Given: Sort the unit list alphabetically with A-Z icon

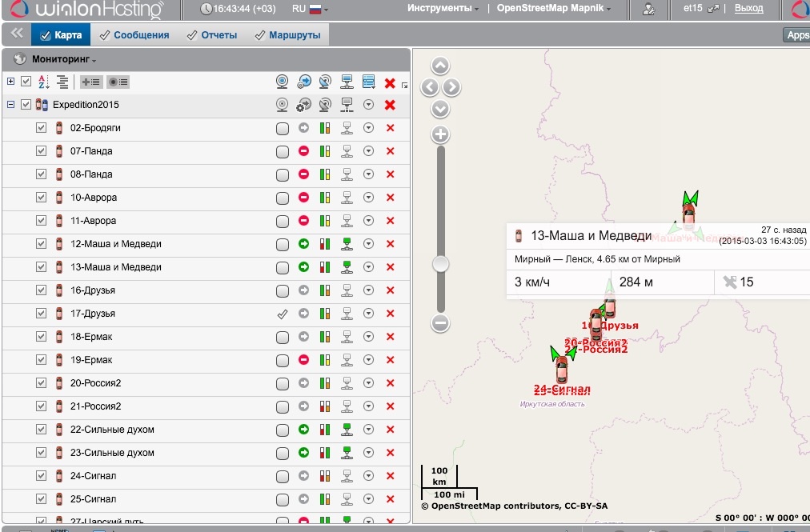Looking at the screenshot, I should [43, 82].
